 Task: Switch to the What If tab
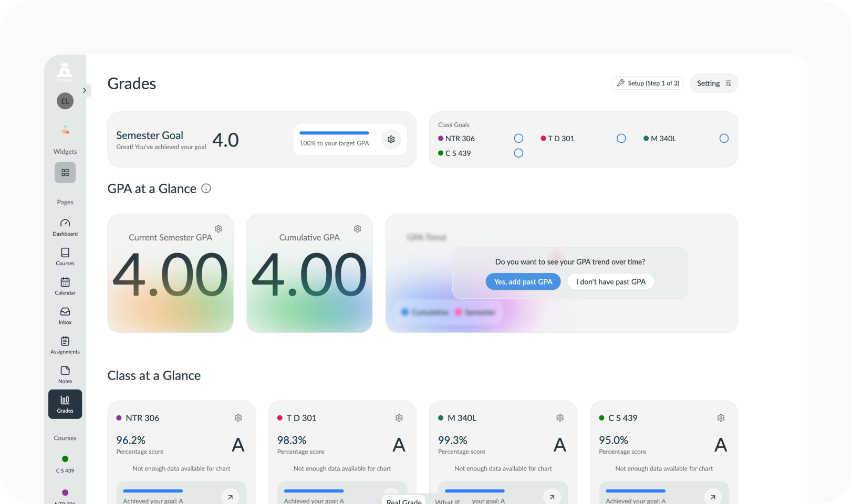[447, 501]
